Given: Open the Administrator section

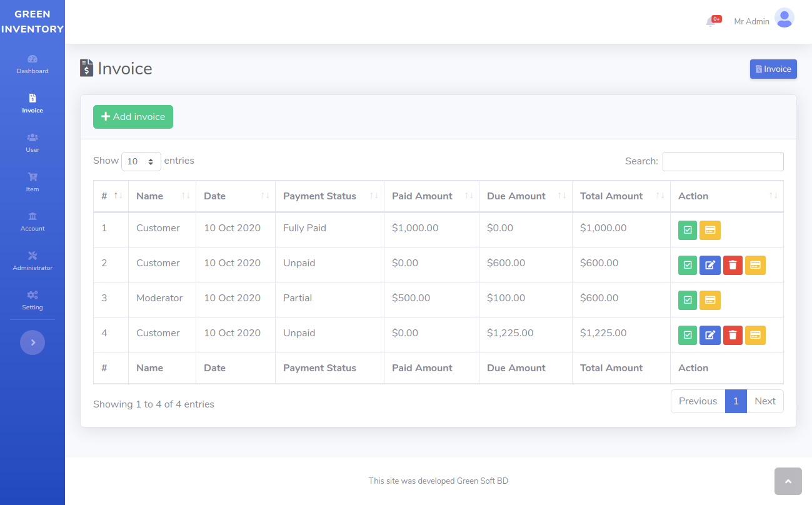Looking at the screenshot, I should (x=32, y=262).
